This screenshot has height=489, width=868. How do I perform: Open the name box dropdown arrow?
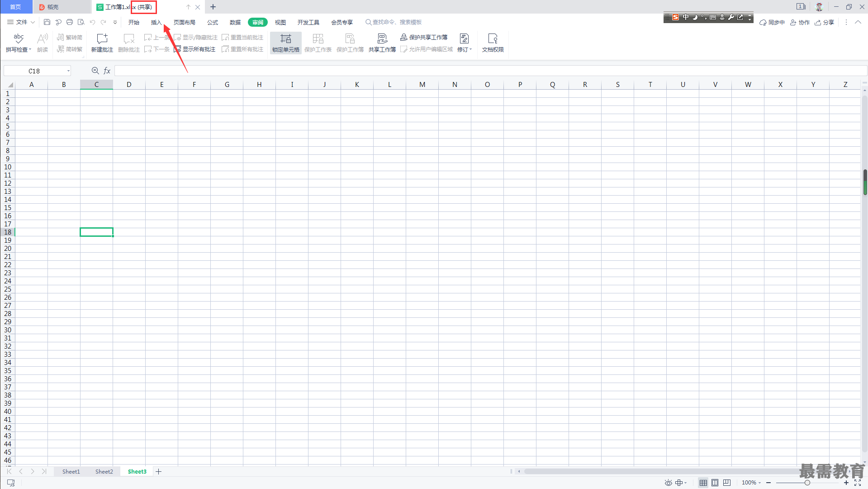point(68,71)
